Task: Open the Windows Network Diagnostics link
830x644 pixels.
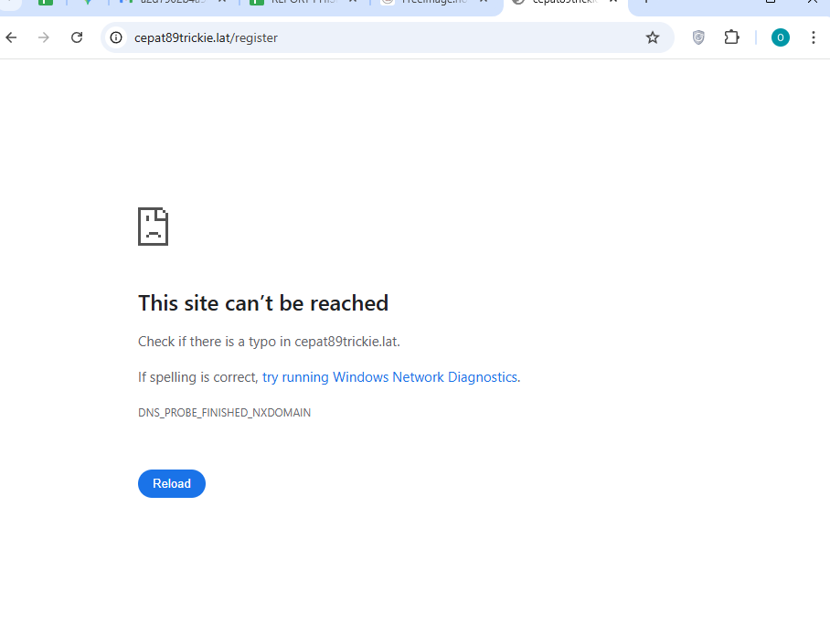Action: [x=389, y=376]
